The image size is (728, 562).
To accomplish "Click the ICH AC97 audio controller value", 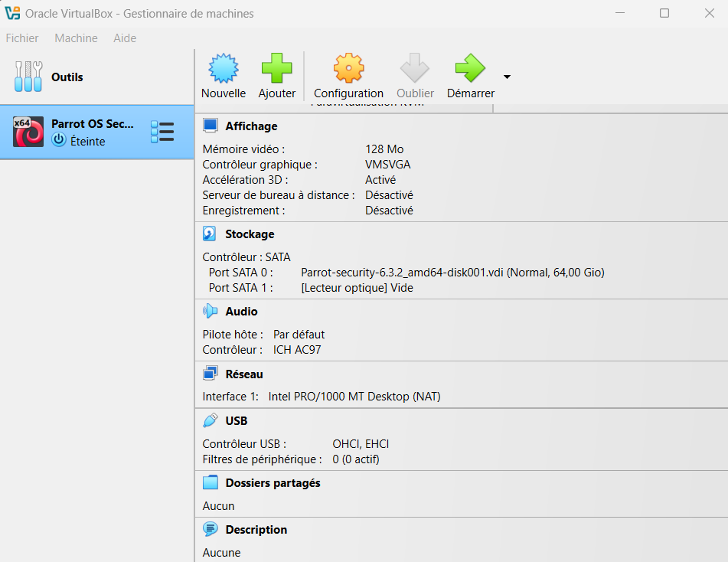I will pyautogui.click(x=297, y=350).
